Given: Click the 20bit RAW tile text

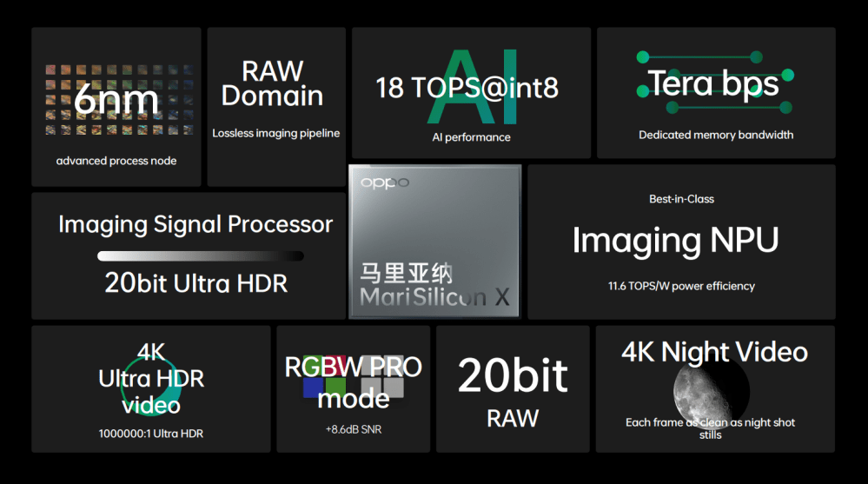Looking at the screenshot, I should coord(513,391).
